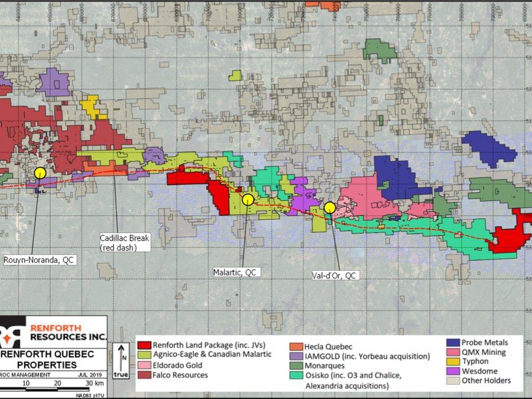Click the Hecla Quebec orange legend swatch
The image size is (532, 399).
(296, 347)
